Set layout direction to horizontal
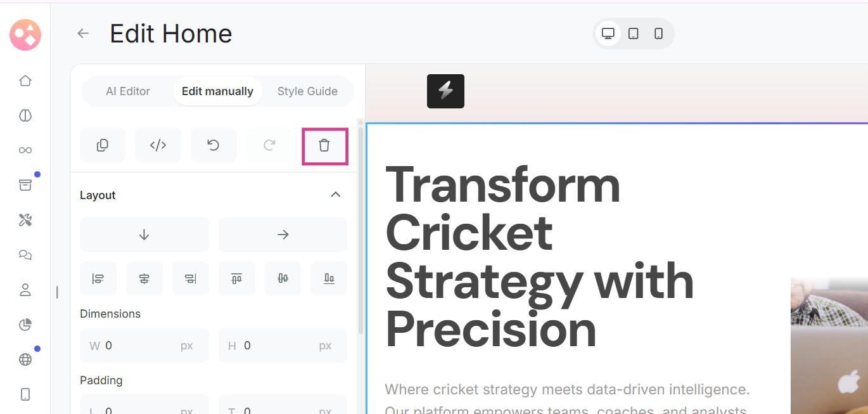Viewport: 868px width, 414px height. pyautogui.click(x=283, y=235)
